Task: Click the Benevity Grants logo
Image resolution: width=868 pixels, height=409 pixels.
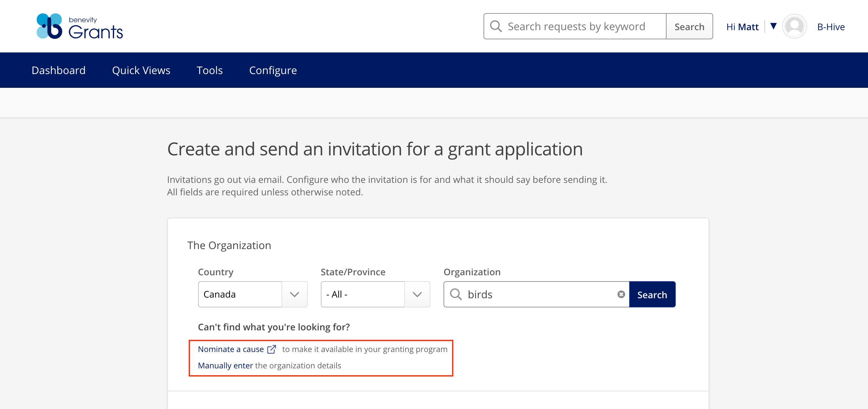Action: (79, 26)
